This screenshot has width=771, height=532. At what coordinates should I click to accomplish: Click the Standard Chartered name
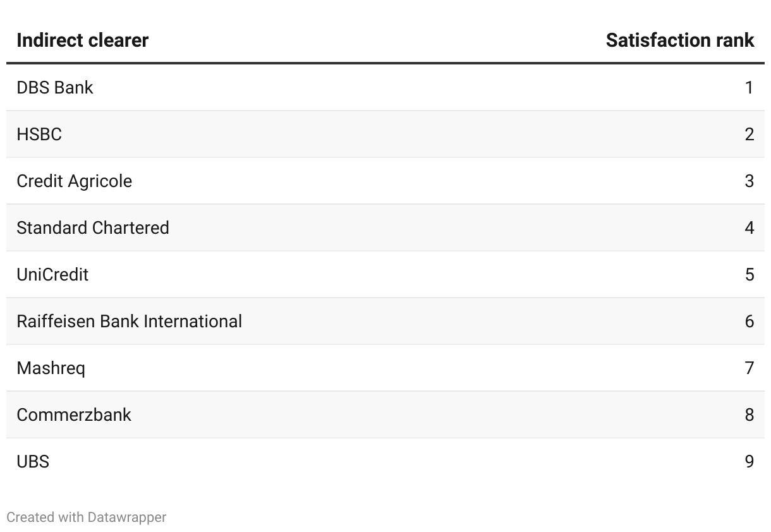click(93, 227)
